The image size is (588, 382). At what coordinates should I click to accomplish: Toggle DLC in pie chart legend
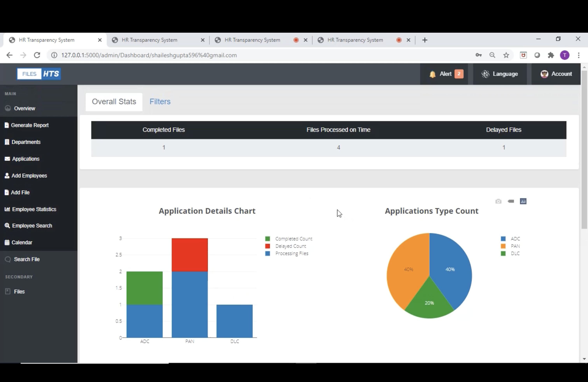[x=510, y=253]
